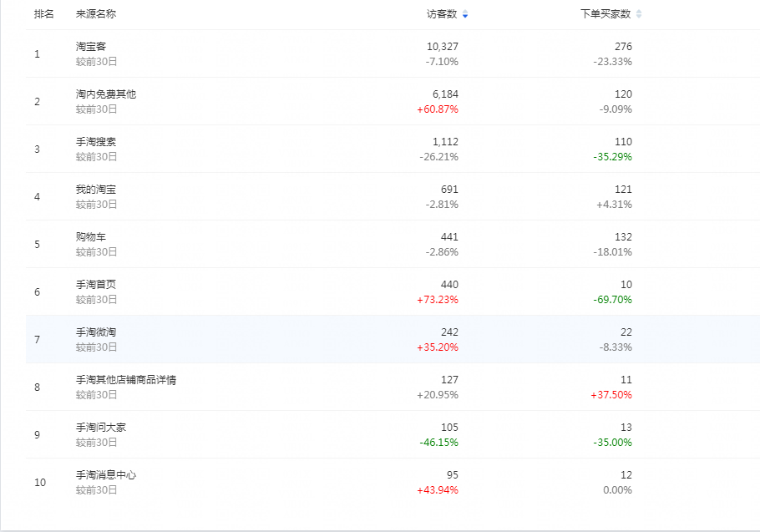This screenshot has height=532, width=760.
Task: Sort by 访客数 using its sort arrows
Action: click(x=465, y=14)
